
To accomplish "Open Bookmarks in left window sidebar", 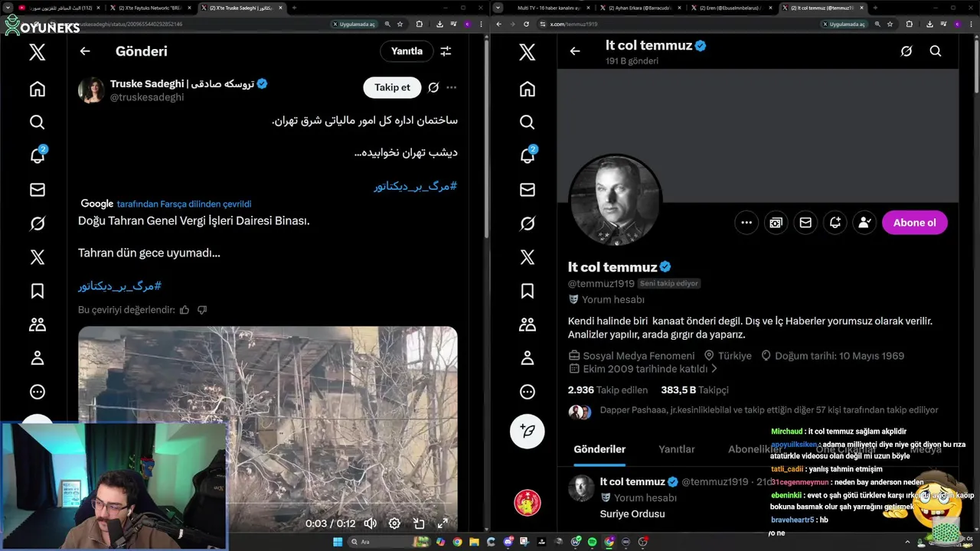I will pyautogui.click(x=37, y=291).
